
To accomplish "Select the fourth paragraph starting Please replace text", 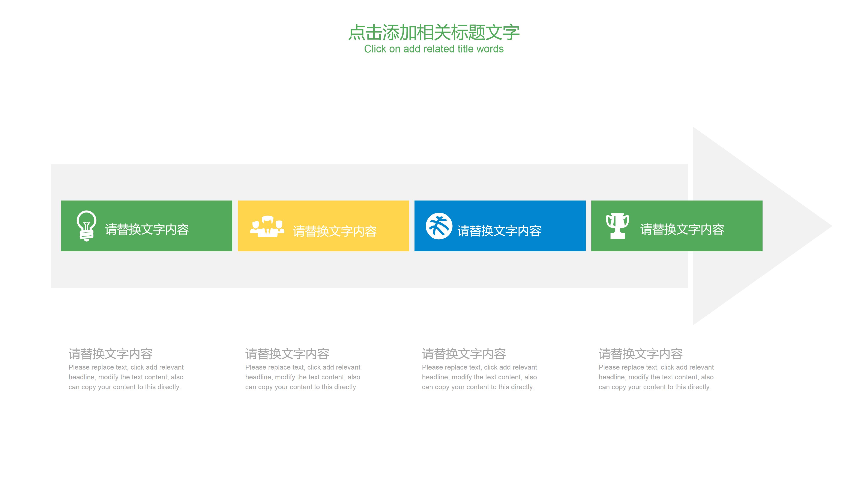I will tap(656, 377).
